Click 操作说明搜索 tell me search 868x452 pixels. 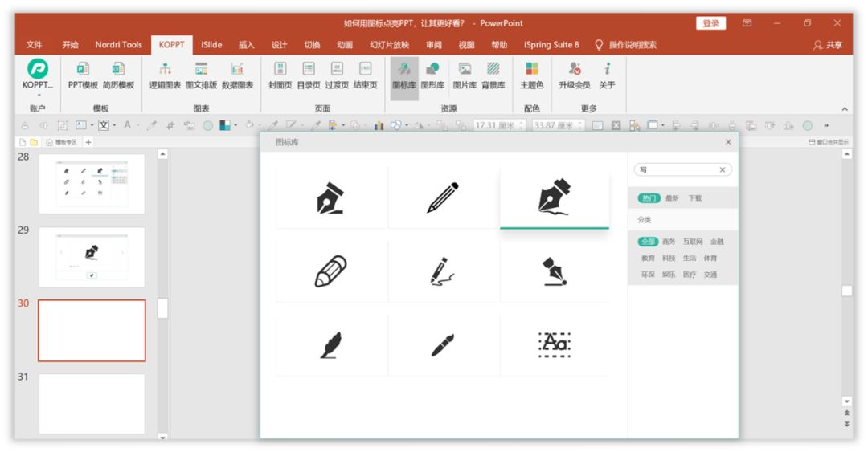[x=625, y=45]
